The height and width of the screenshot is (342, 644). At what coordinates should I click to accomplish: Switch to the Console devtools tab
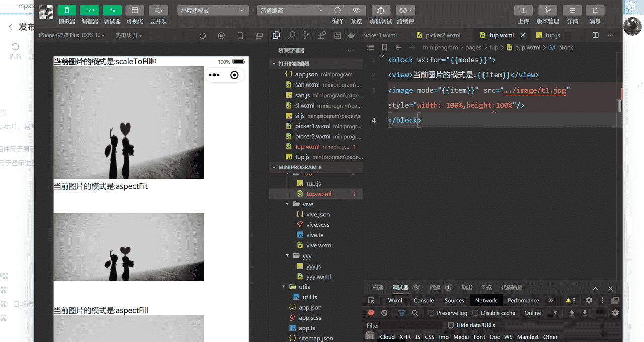423,300
